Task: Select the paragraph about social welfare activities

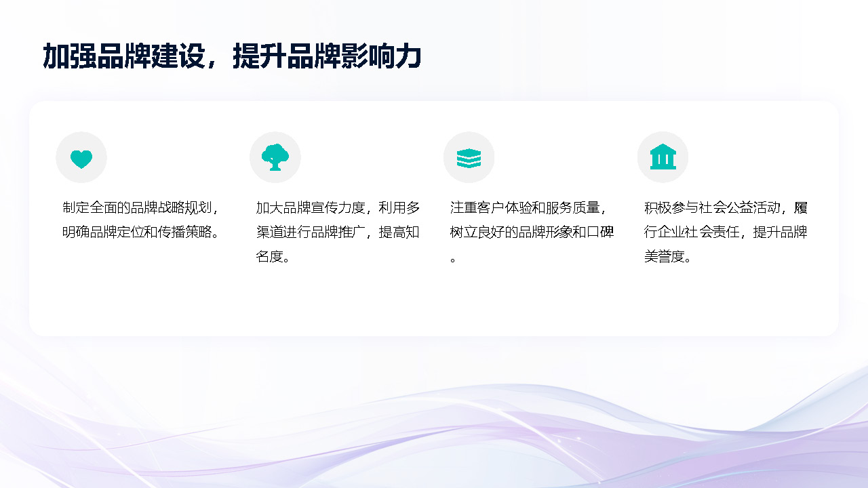Action: pos(726,232)
